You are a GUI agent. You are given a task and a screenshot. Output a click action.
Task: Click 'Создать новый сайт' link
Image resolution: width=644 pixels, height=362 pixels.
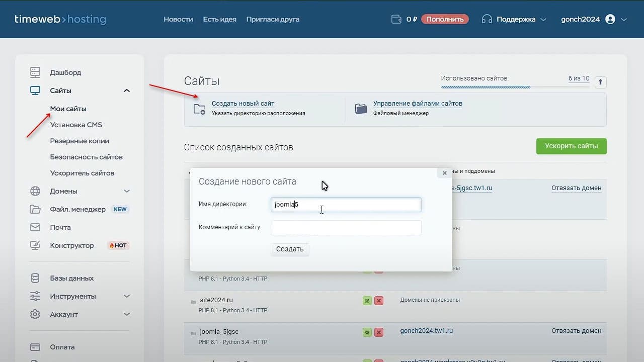coord(243,104)
